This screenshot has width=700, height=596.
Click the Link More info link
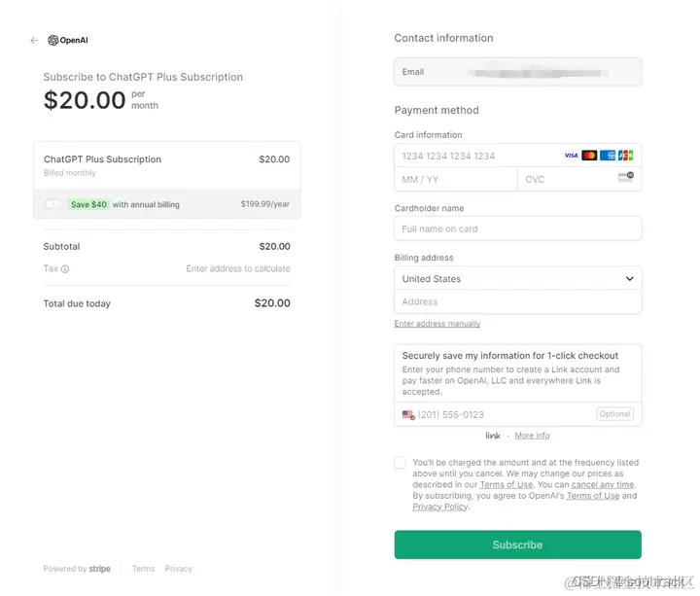point(532,436)
